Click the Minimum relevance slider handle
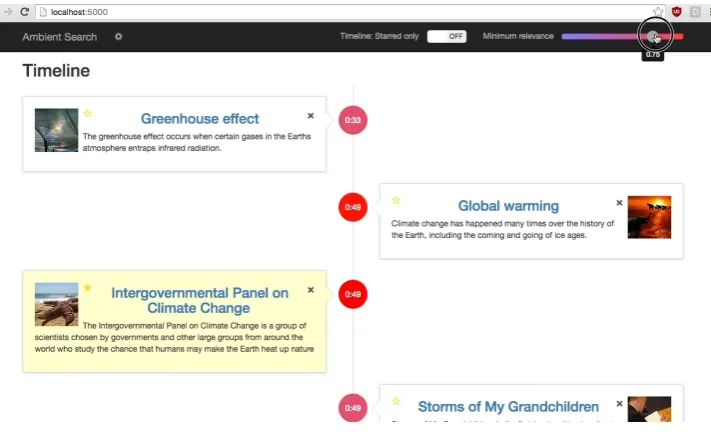 653,37
